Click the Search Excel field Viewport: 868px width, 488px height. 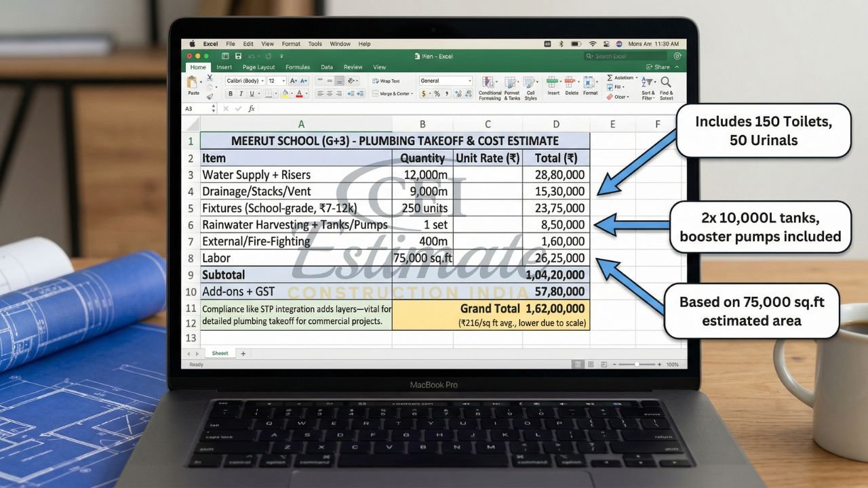[627, 56]
